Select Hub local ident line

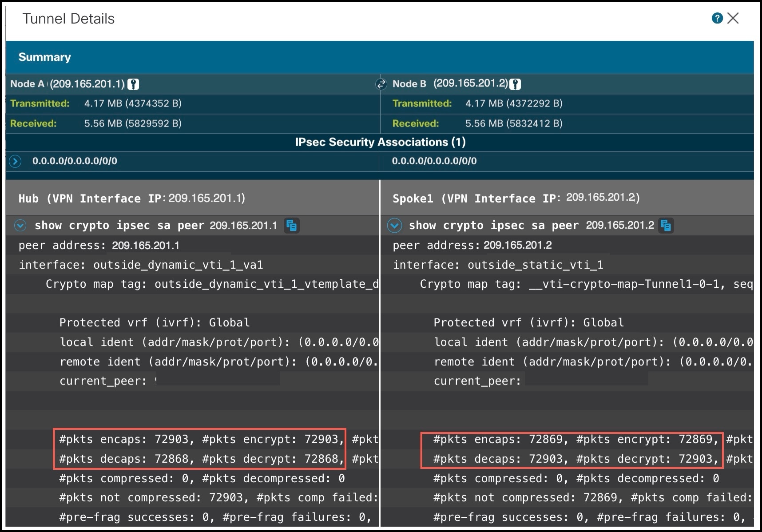(219, 342)
